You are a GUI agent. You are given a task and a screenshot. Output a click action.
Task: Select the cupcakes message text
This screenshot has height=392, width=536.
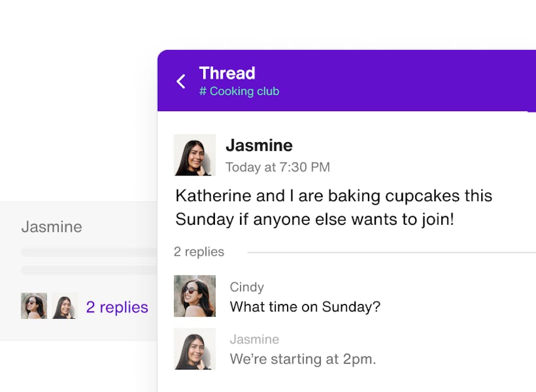334,208
